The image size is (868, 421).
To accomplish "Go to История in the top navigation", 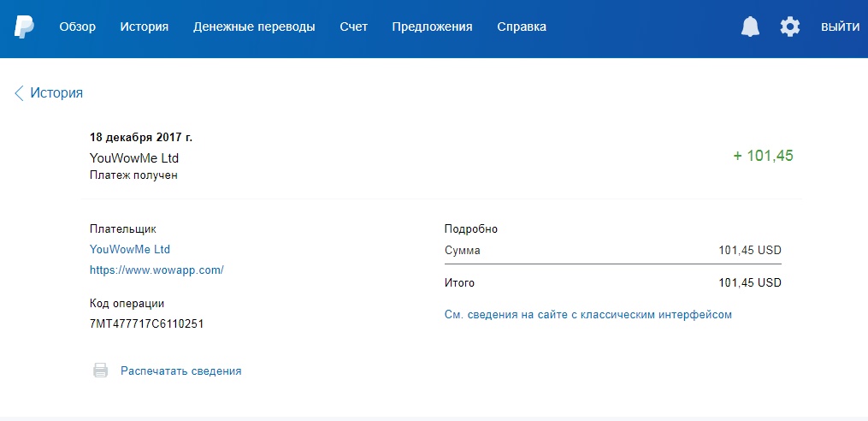I will [x=145, y=27].
